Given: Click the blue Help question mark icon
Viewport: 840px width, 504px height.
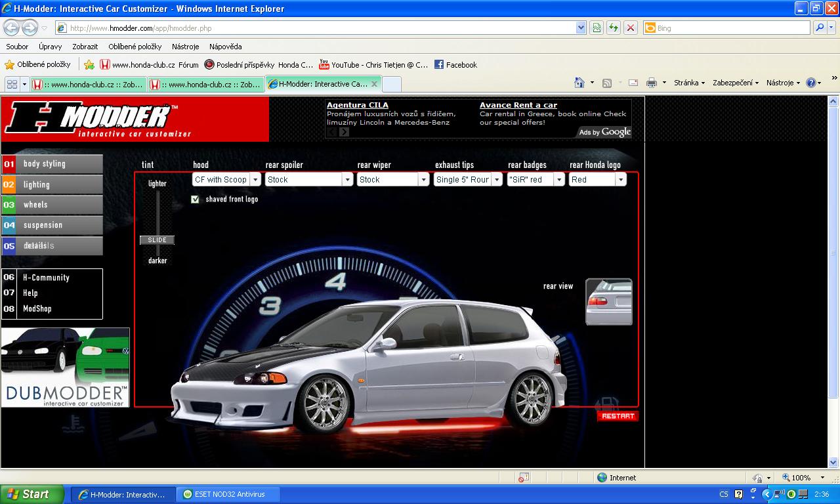Looking at the screenshot, I should (811, 83).
